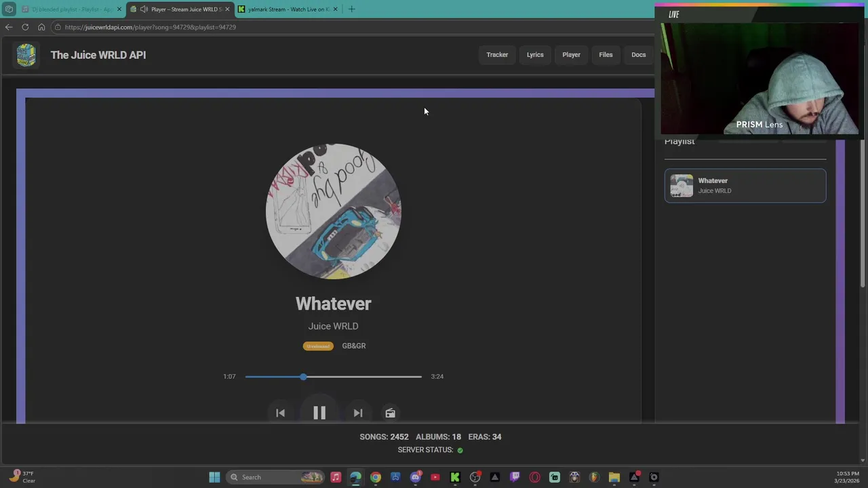Screen dimensions: 868x488
Task: Click the SONGS: 2452 stat
Action: click(x=384, y=436)
